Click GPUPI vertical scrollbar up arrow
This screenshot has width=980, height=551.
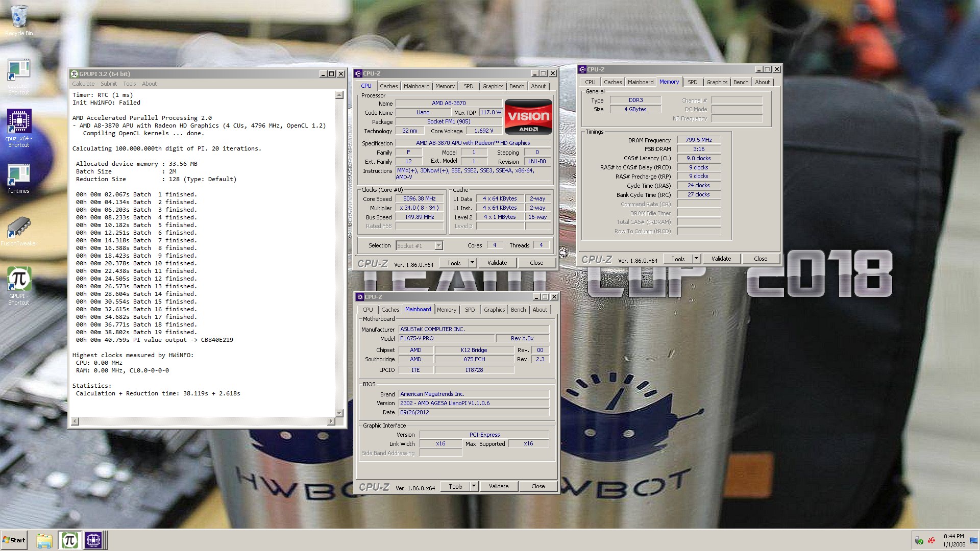[x=339, y=95]
